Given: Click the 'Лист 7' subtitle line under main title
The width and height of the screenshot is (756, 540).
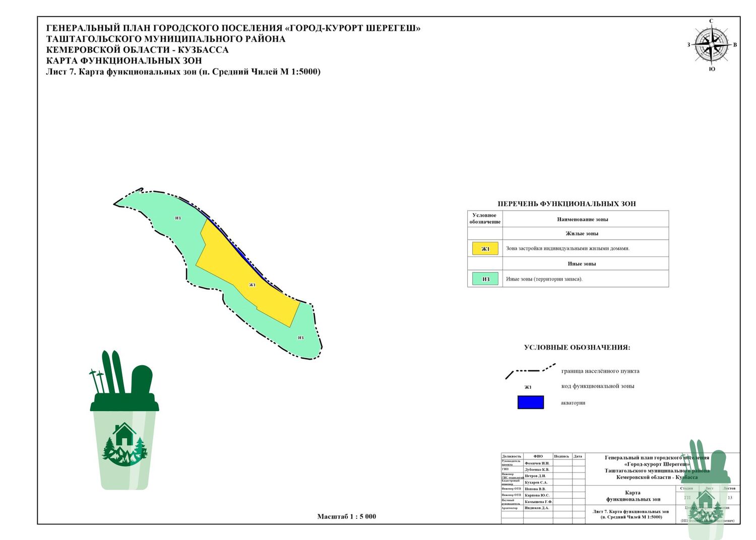Looking at the screenshot, I should (183, 72).
